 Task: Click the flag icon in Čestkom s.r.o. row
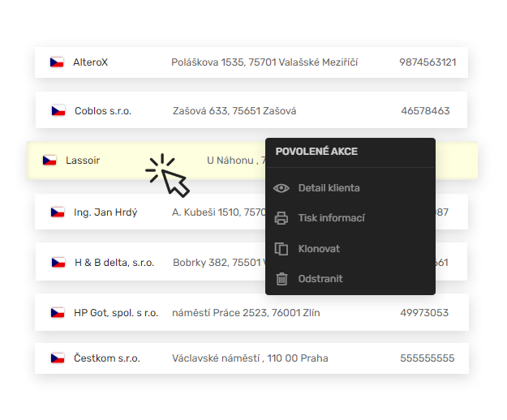pyautogui.click(x=57, y=358)
